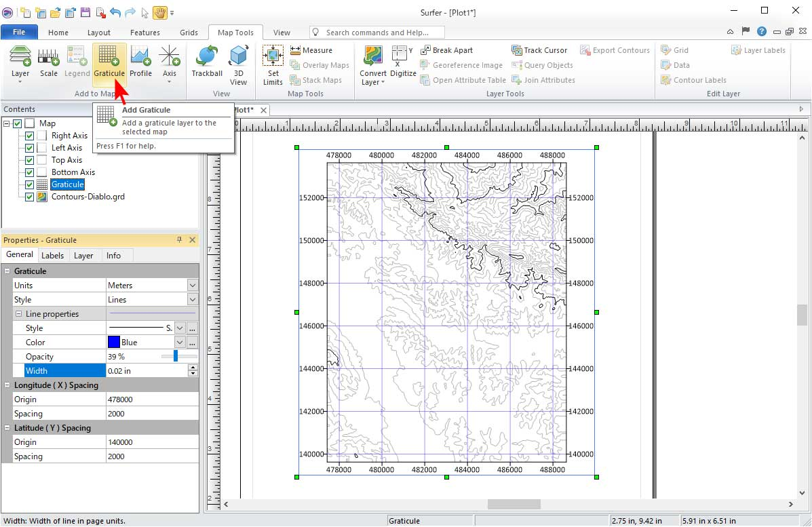812x527 pixels.
Task: Click the Longitude Spacing value field
Action: 152,414
